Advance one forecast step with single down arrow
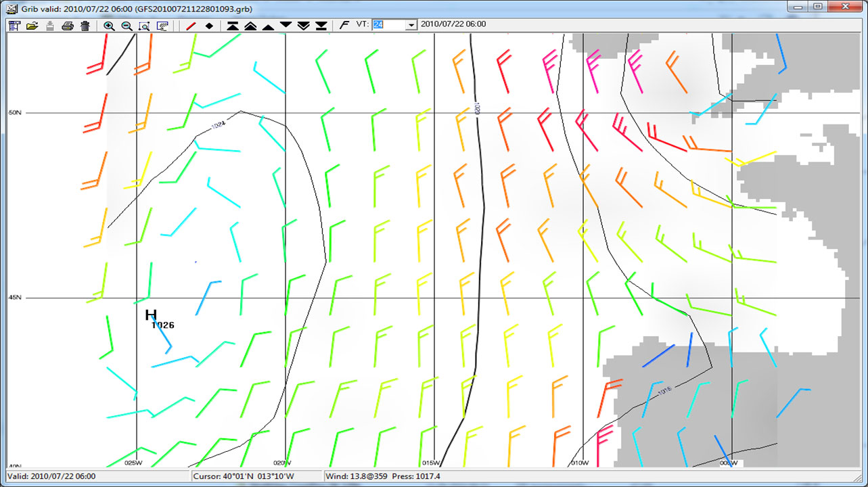This screenshot has width=868, height=487. (285, 26)
